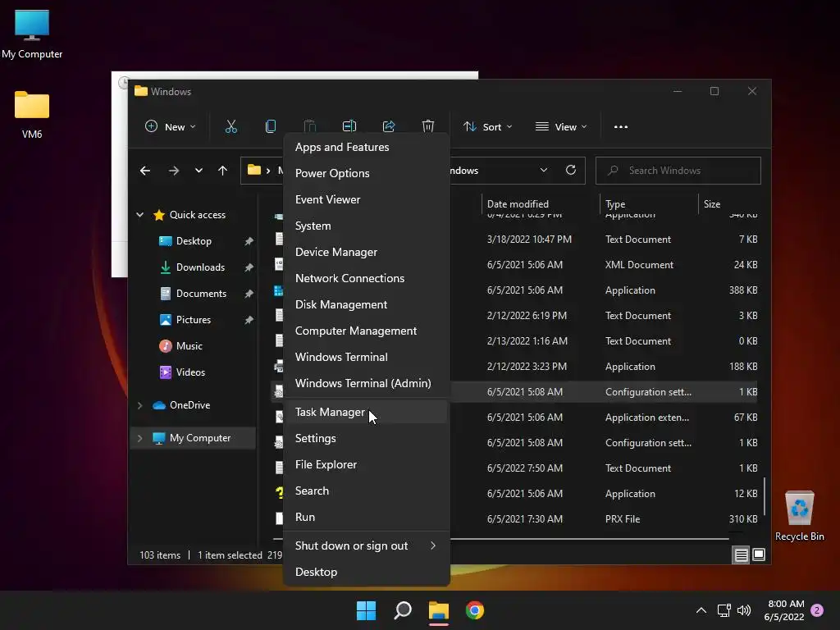The height and width of the screenshot is (630, 840).
Task: Select the Recycle Bin desktop icon
Action: (x=799, y=515)
